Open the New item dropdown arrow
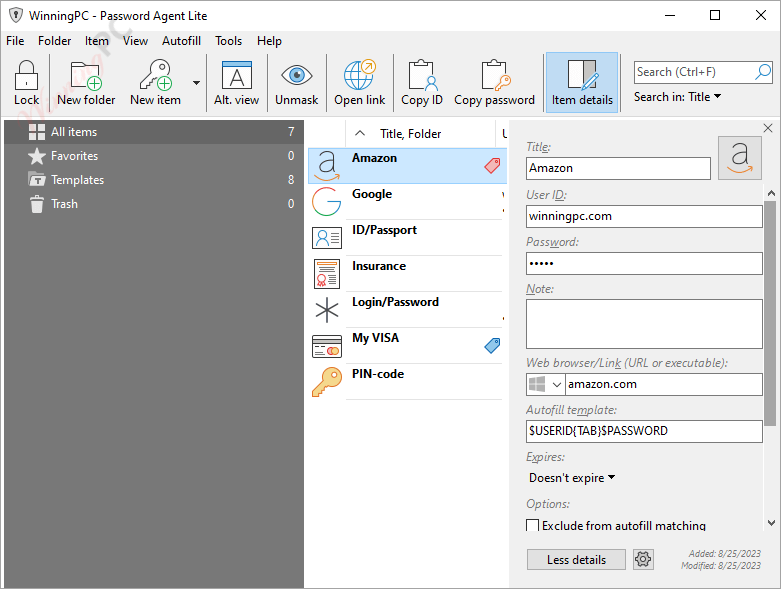This screenshot has width=781, height=589. (196, 83)
